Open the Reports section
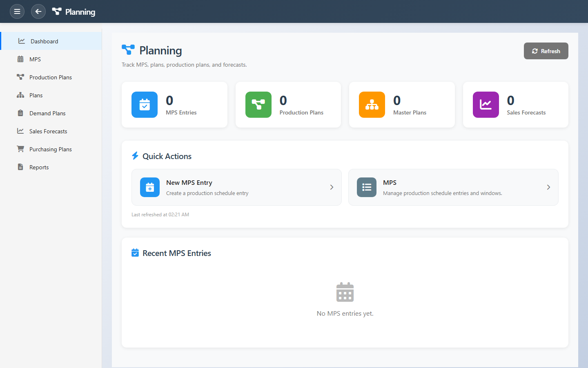The width and height of the screenshot is (588, 368). 39,167
